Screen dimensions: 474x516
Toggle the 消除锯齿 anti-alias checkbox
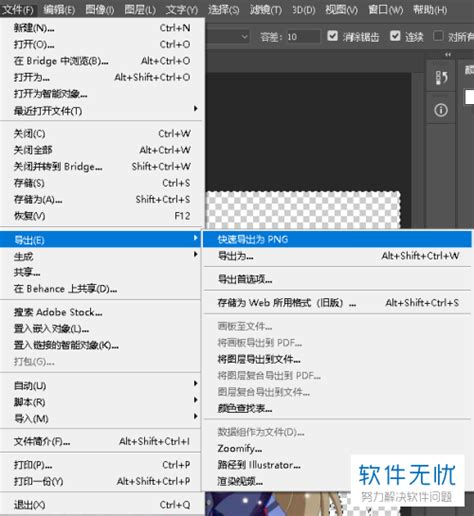point(333,36)
